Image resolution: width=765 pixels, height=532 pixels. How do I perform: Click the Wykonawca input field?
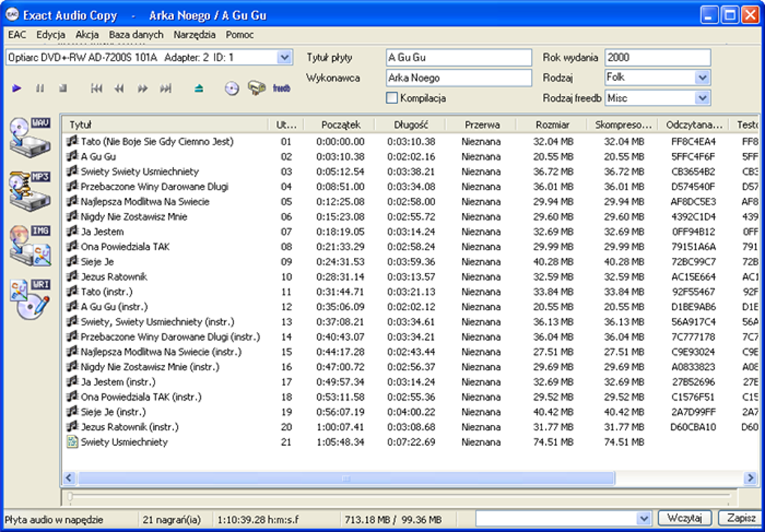(458, 78)
